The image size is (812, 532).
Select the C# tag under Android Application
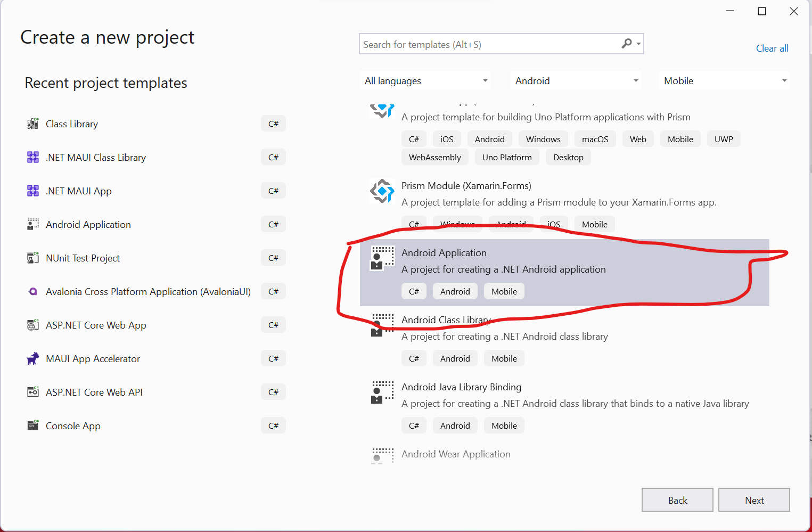pos(414,291)
